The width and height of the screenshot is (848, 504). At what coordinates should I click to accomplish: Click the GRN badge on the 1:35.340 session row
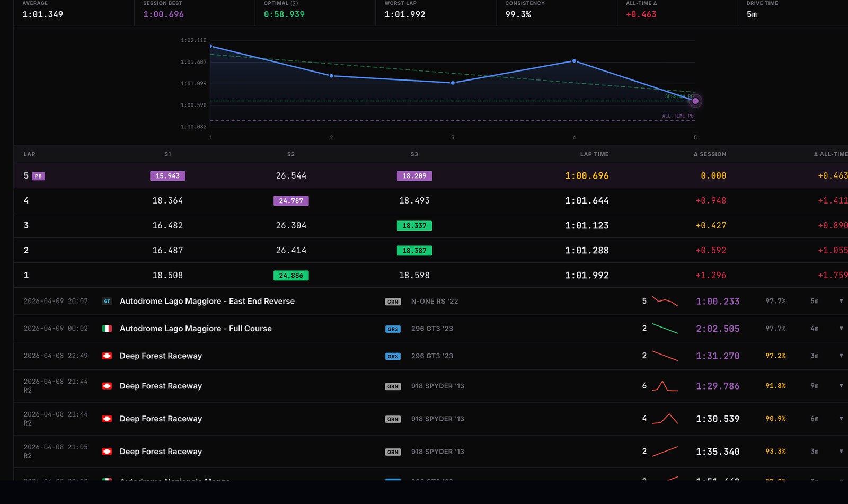(393, 452)
